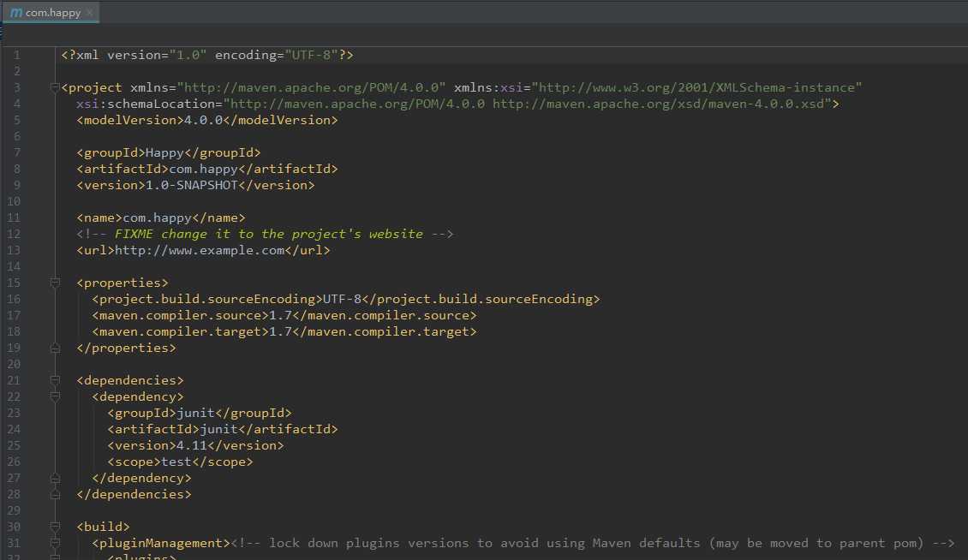Click the http://www.example.com url

click(x=200, y=251)
